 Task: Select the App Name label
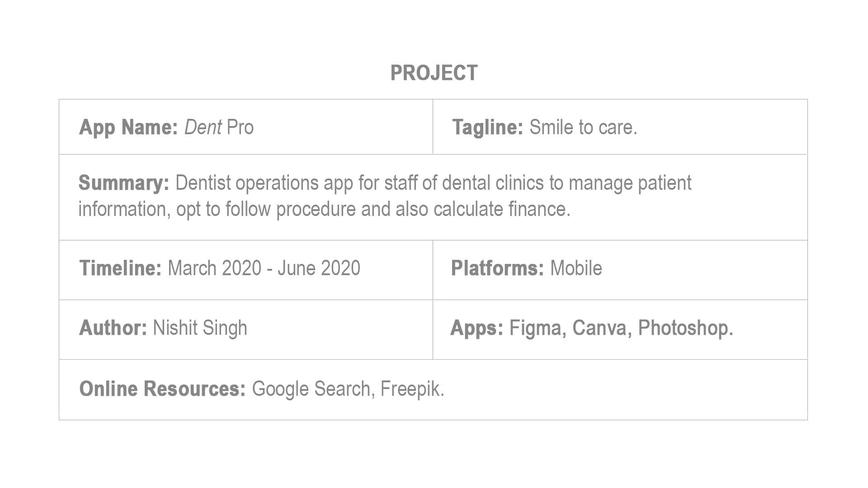point(128,127)
